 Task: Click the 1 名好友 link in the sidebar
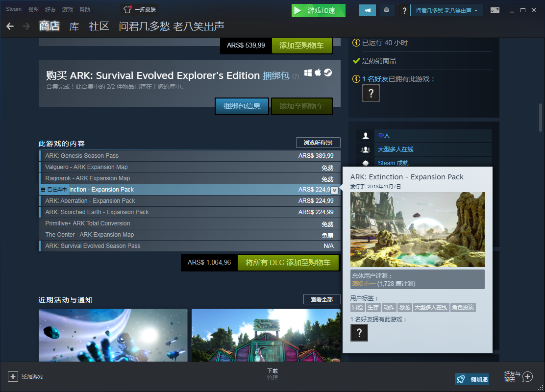pos(375,79)
